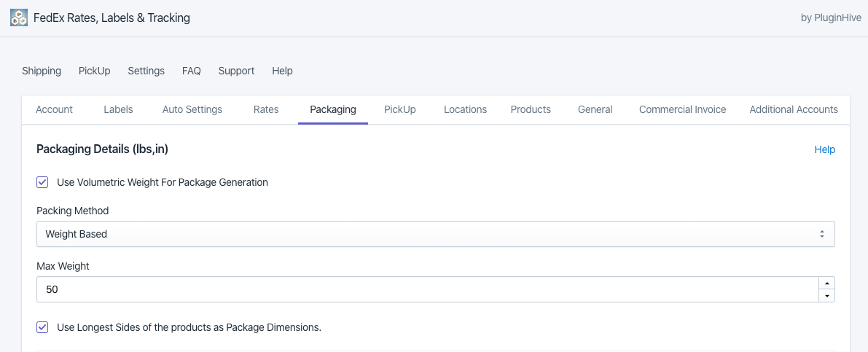Switch to the Locations tab

(466, 109)
